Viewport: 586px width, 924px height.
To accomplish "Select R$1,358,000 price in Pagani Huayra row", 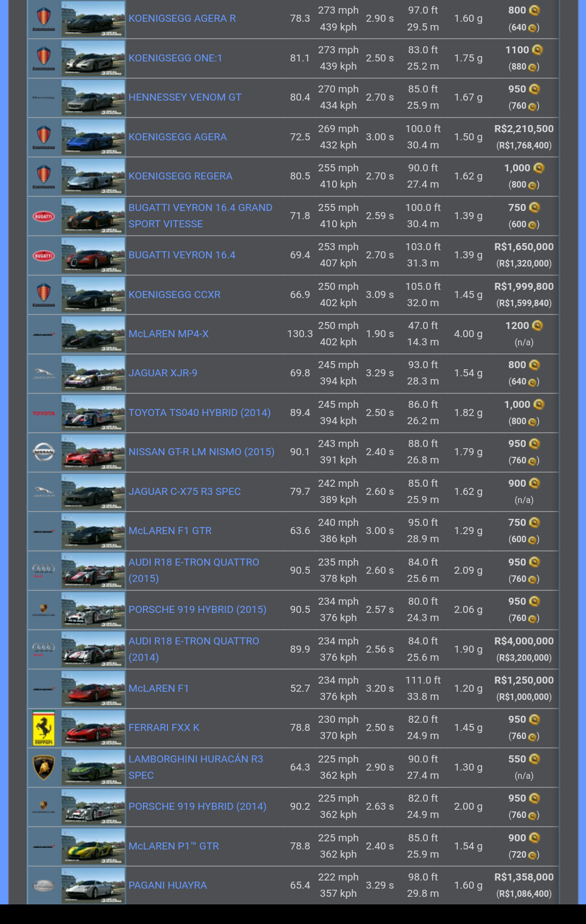I will tap(524, 877).
